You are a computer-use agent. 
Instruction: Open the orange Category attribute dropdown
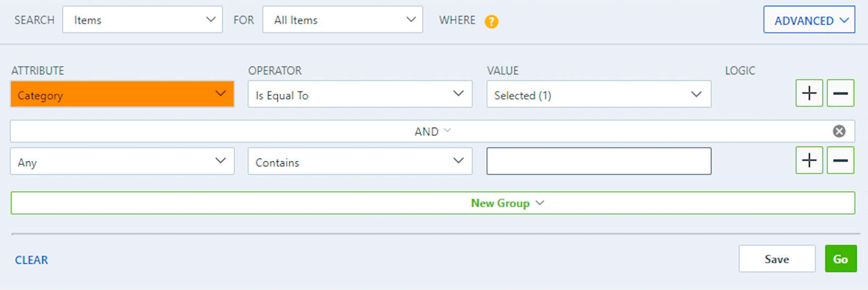122,94
